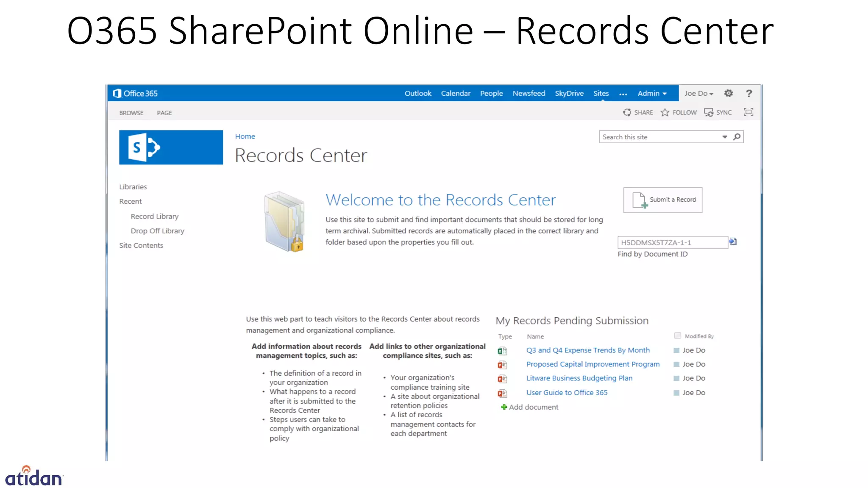Click PowerPoint icon for Proposed Capital Improvement Program
The image size is (868, 488).
point(502,365)
